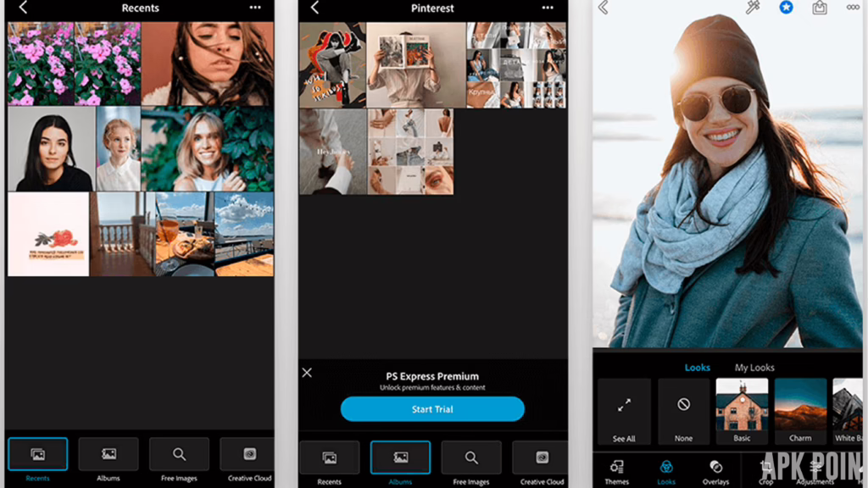Click the Start Trial button
The height and width of the screenshot is (488, 868).
tap(432, 409)
